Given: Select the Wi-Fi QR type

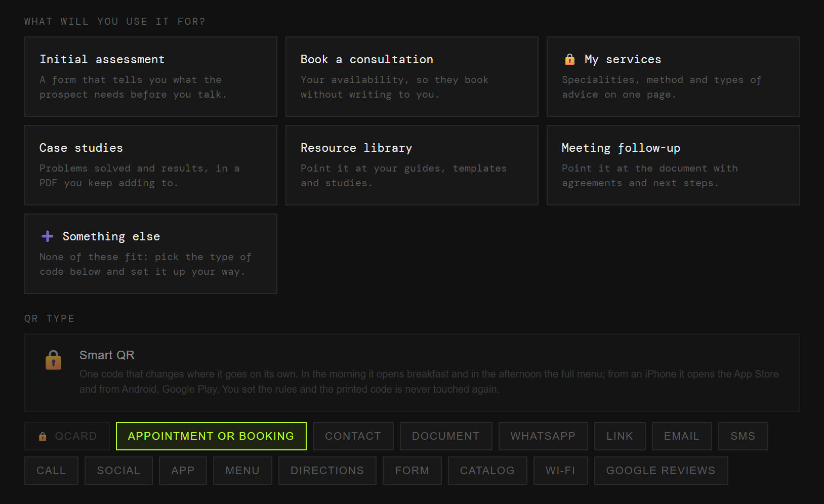Looking at the screenshot, I should point(561,471).
